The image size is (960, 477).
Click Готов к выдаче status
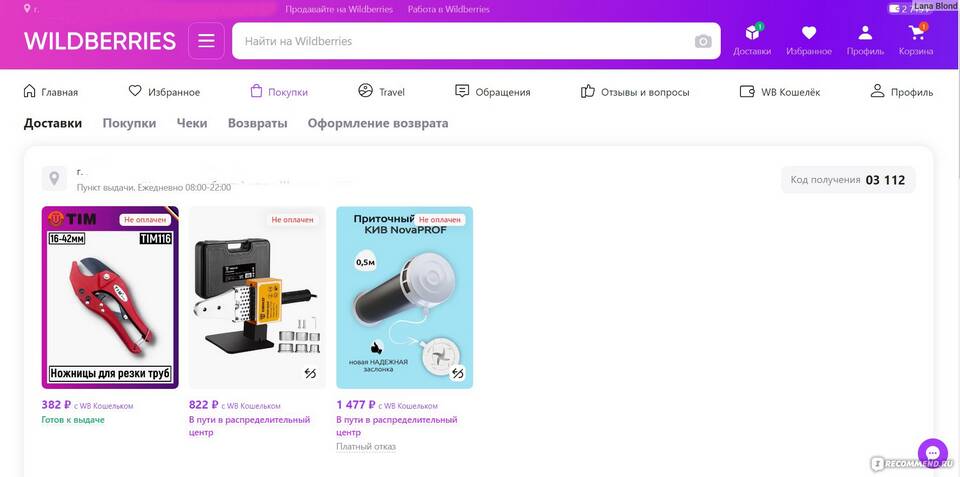[x=73, y=420]
